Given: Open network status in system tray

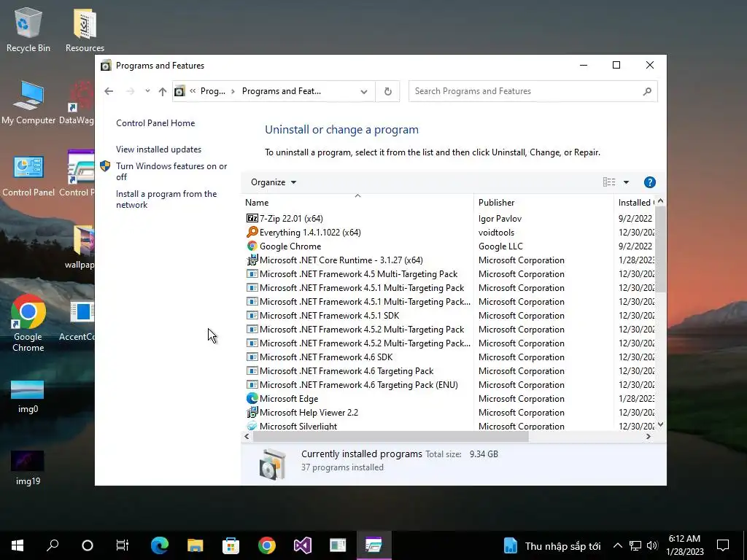Looking at the screenshot, I should 635,545.
